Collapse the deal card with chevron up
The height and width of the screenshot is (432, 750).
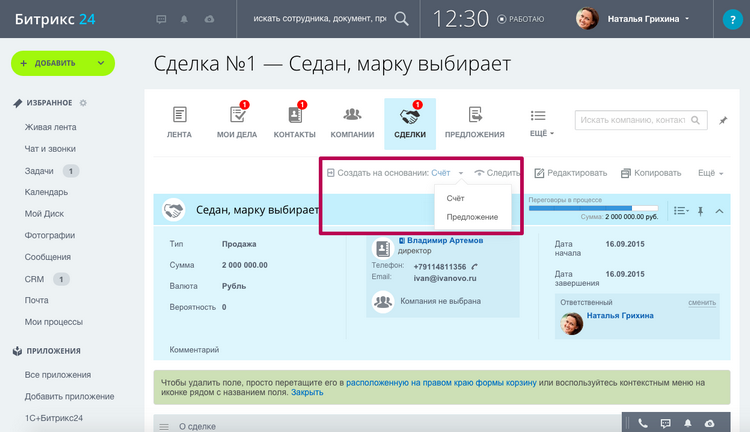click(x=719, y=211)
